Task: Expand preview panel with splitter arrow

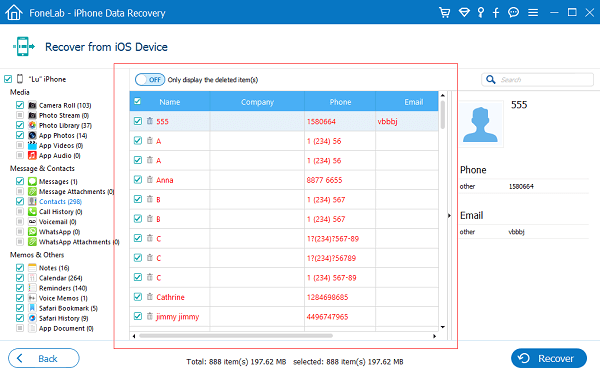Action: point(449,216)
